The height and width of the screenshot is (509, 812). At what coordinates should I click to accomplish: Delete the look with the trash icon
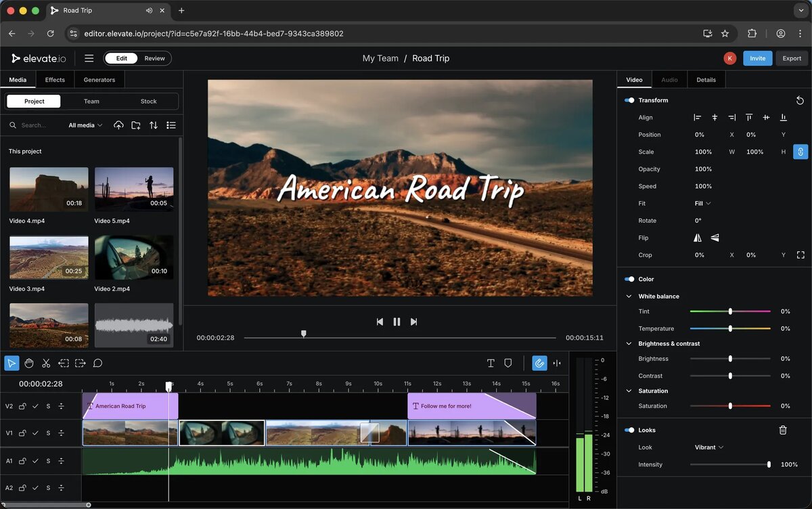click(x=783, y=430)
